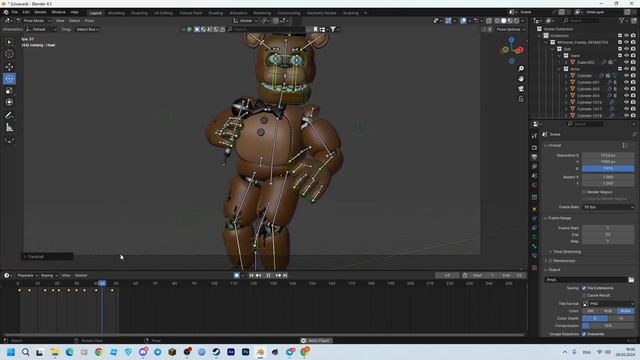Switch to the Shading workspace tab
The width and height of the screenshot is (640, 360).
point(216,13)
